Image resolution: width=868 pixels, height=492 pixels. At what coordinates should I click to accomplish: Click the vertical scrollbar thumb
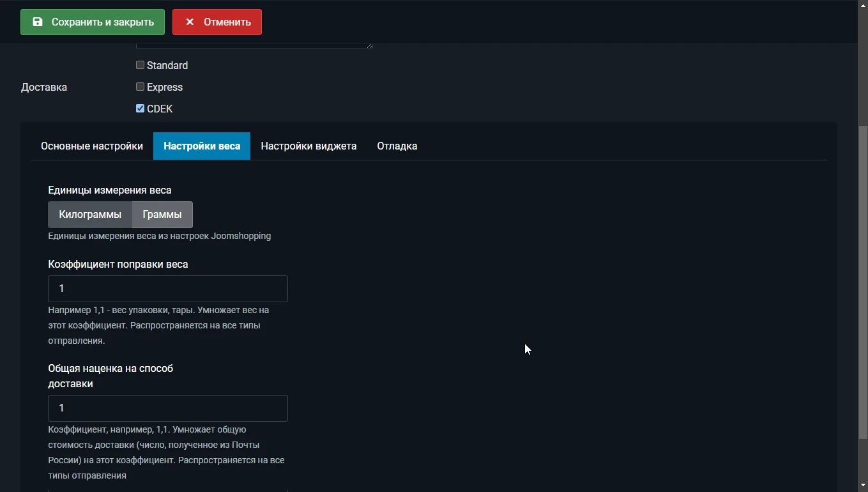point(862,282)
